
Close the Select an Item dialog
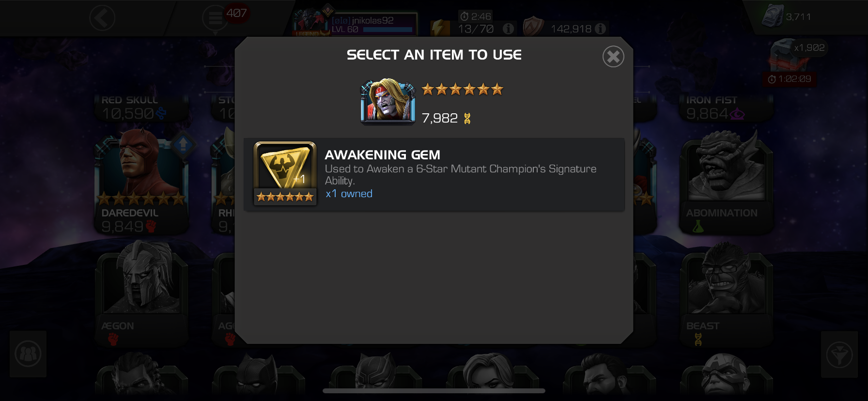click(x=613, y=57)
